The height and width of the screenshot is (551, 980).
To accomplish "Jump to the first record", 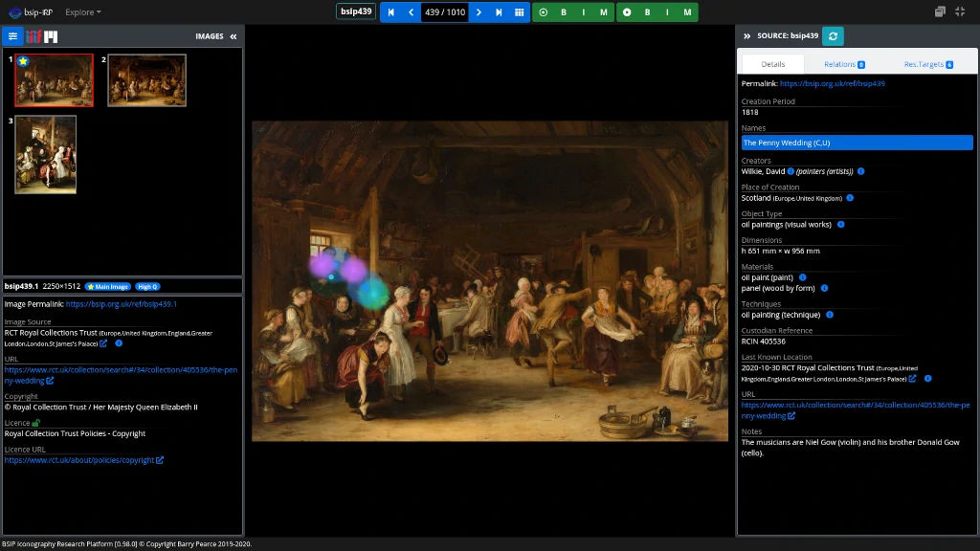I will (x=391, y=12).
